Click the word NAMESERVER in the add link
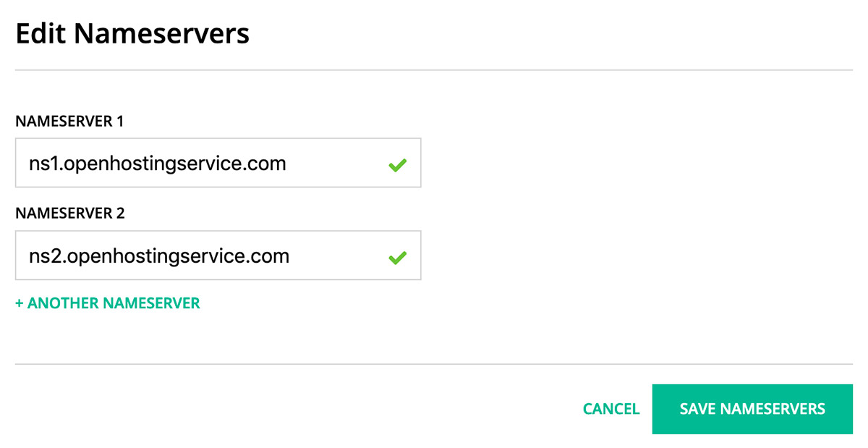868x448 pixels. 151,303
